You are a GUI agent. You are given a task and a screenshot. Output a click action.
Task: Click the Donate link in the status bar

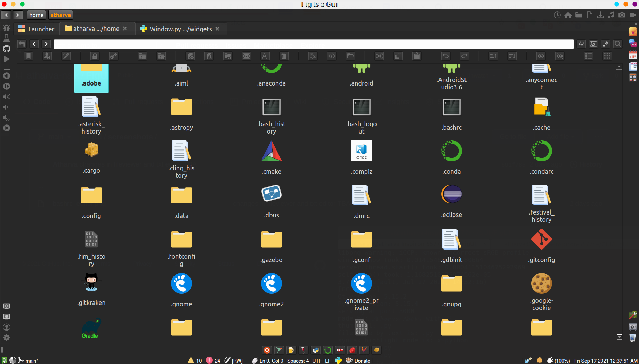coord(362,361)
